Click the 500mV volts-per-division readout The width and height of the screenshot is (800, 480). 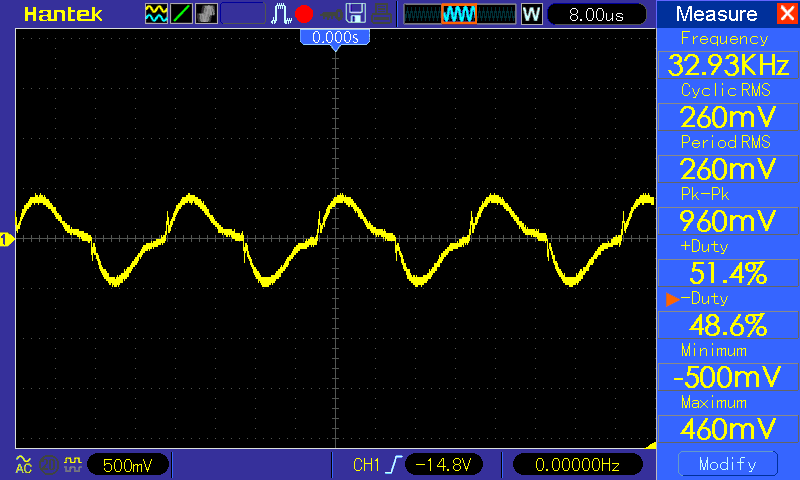click(128, 465)
